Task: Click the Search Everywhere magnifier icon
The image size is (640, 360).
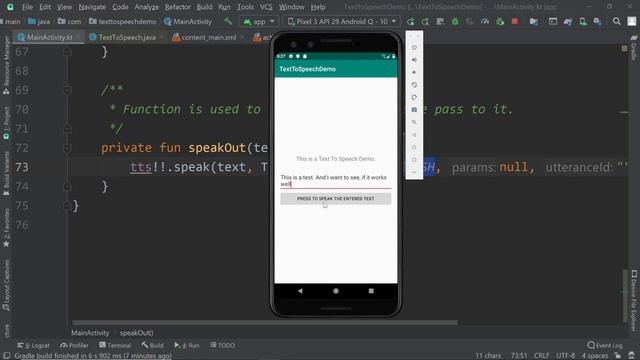Action: 617,21
